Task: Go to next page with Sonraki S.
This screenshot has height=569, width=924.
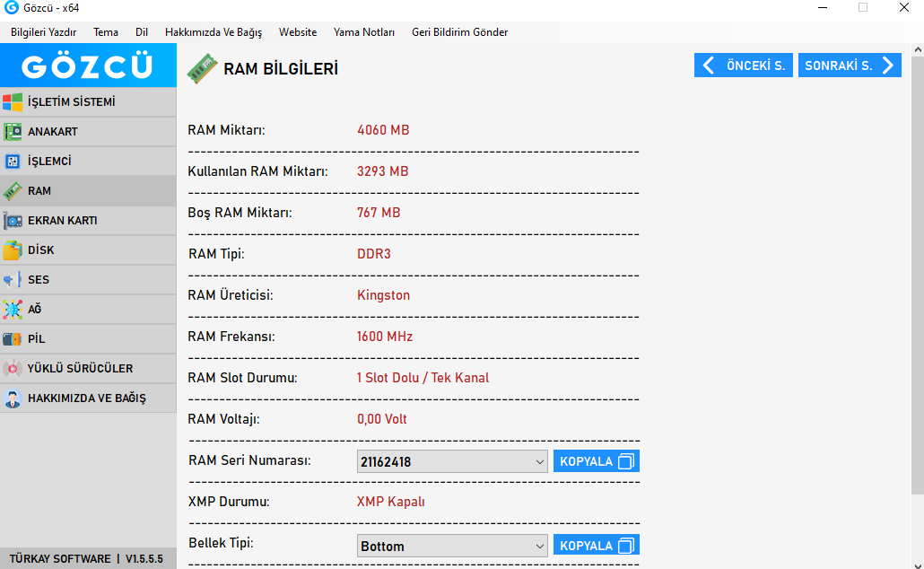Action: (x=849, y=66)
